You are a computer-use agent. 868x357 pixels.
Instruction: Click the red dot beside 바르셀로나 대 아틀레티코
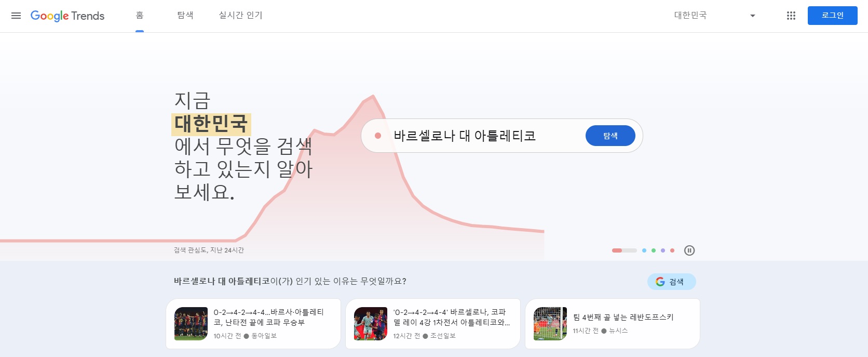point(378,135)
